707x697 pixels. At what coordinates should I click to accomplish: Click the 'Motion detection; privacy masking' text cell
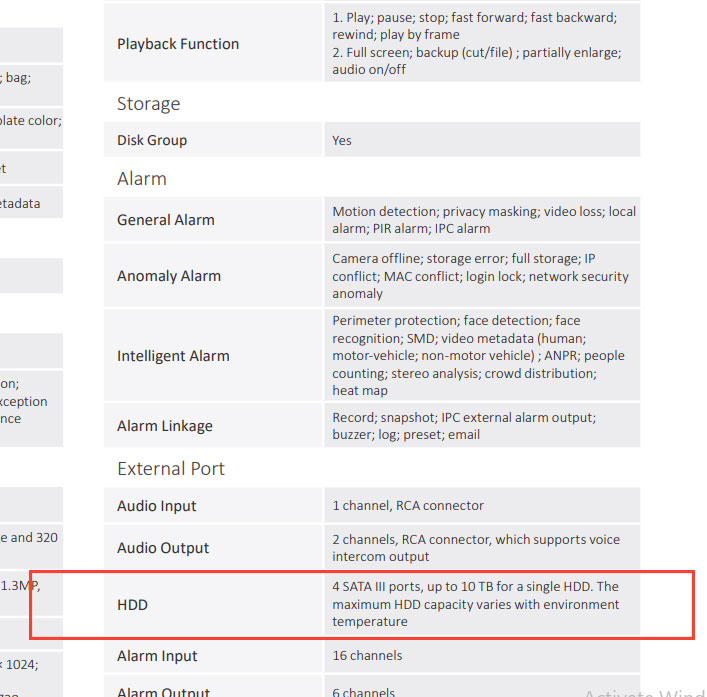pyautogui.click(x=483, y=220)
